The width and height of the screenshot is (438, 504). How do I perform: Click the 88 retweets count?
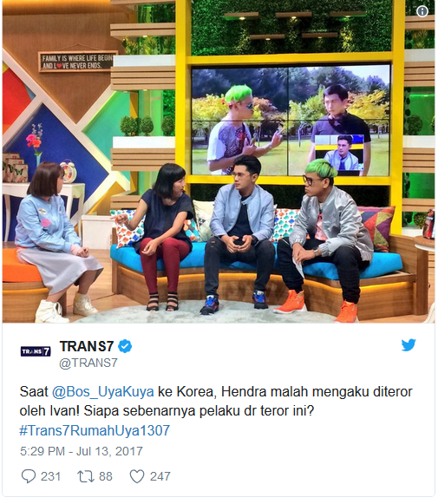click(106, 476)
